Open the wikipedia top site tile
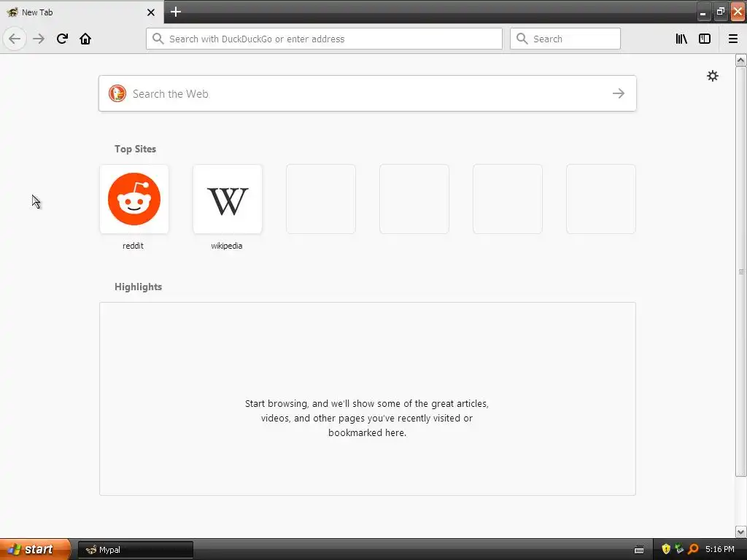Screen dimensions: 747x560 pos(228,199)
